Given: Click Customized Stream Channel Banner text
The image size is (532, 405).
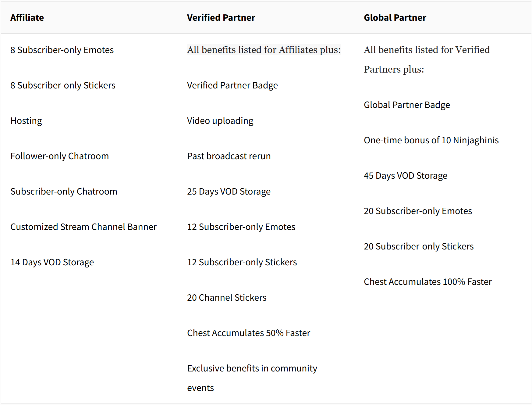Looking at the screenshot, I should (x=83, y=227).
